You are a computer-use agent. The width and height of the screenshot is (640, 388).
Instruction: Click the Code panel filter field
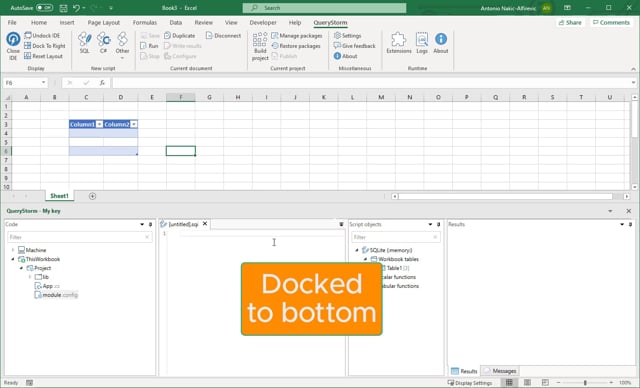click(x=80, y=237)
